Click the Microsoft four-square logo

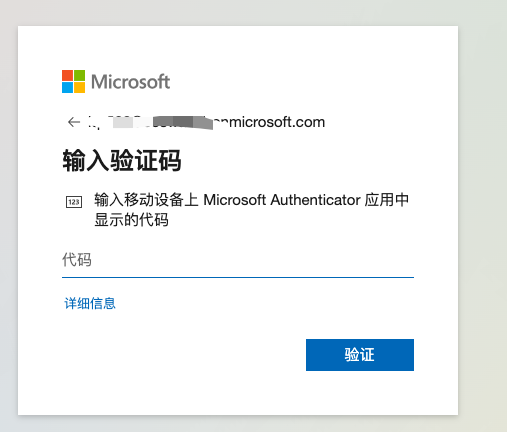click(x=73, y=81)
